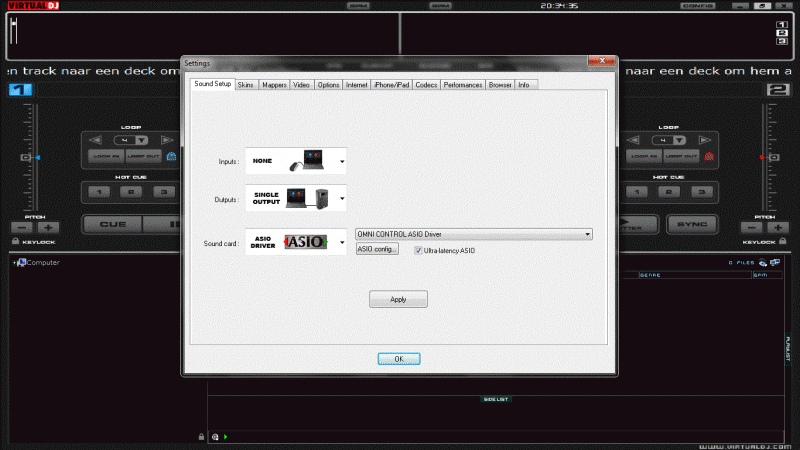Toggle deck 2 red smart loop icon
Image resolution: width=800 pixels, height=450 pixels.
(x=709, y=156)
